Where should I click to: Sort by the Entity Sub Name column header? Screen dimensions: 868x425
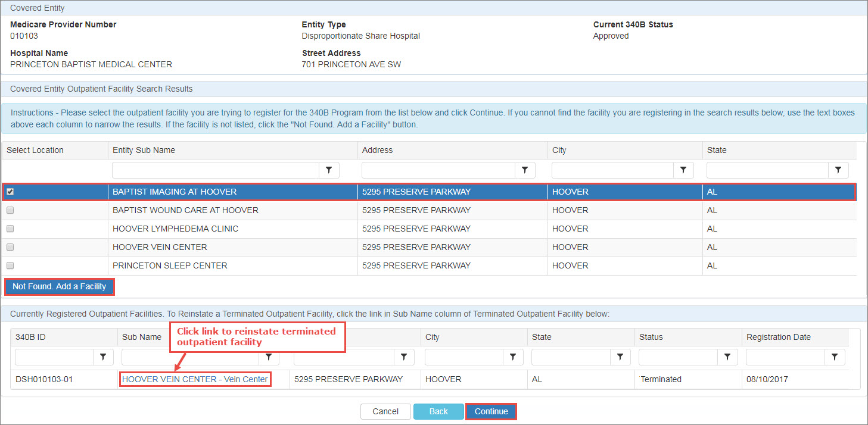(144, 150)
